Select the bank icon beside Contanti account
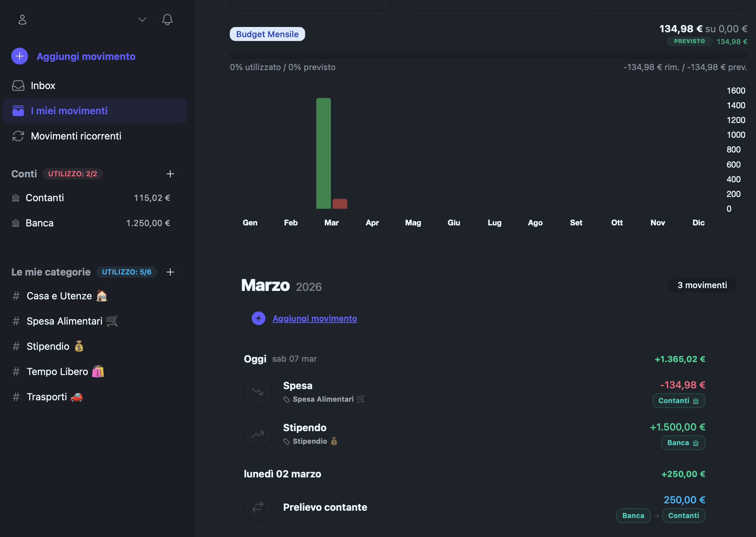 [x=15, y=198]
